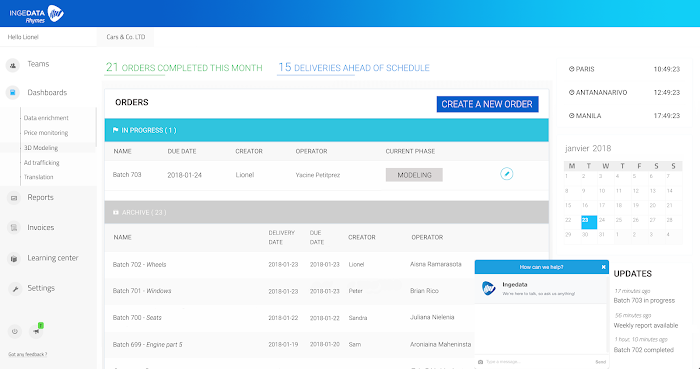Select Translation dashboard
The height and width of the screenshot is (369, 700).
pos(38,177)
